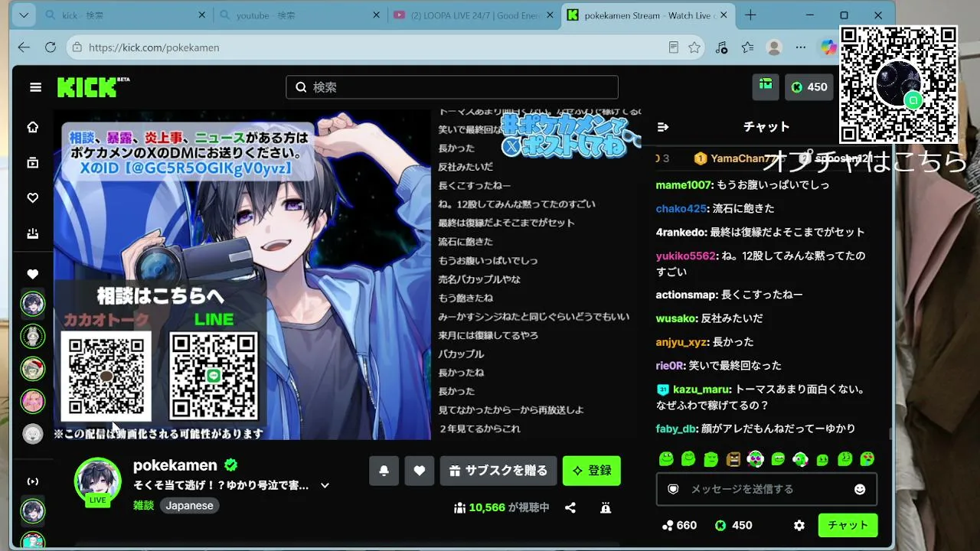Select the Japanese language tag

coord(190,506)
